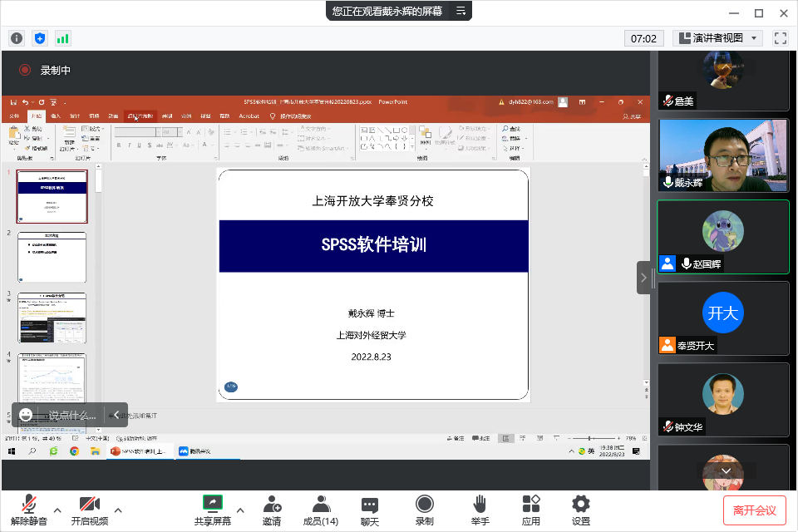The image size is (798, 532).
Task: Raise your hand with 举手
Action: [480, 510]
